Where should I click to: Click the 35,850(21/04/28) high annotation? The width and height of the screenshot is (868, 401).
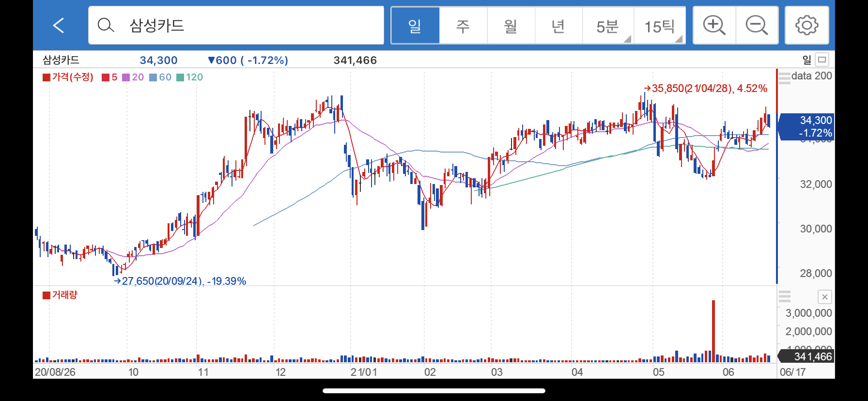(706, 88)
